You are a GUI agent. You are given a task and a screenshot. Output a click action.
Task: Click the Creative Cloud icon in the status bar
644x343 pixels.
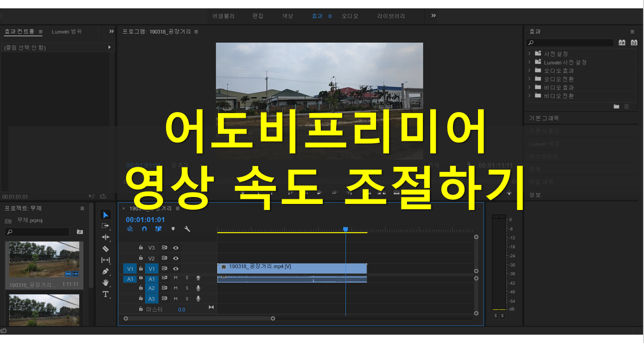coord(3,331)
